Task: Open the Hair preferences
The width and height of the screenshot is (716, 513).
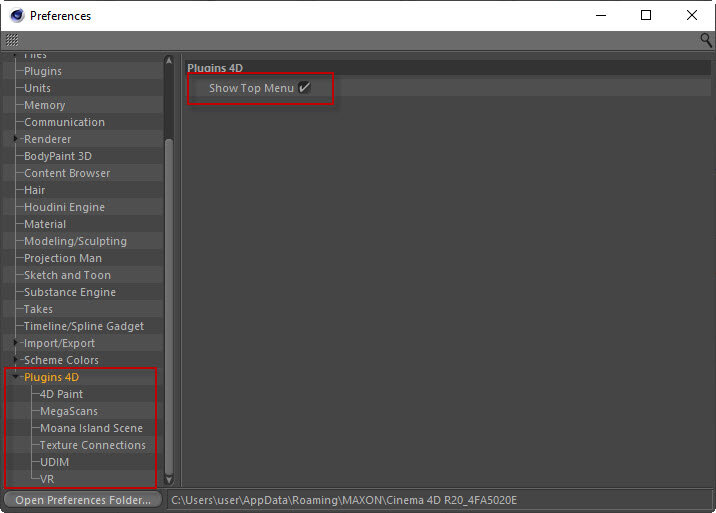Action: pos(35,190)
